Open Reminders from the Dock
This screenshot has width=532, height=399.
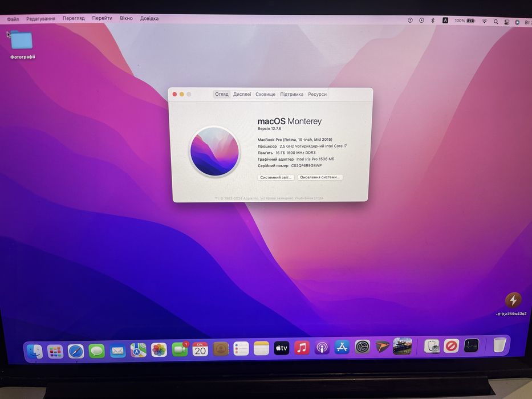[x=241, y=348]
